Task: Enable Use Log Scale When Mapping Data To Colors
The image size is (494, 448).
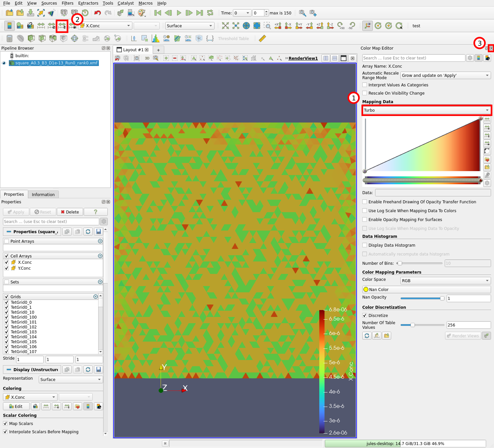Action: click(365, 211)
